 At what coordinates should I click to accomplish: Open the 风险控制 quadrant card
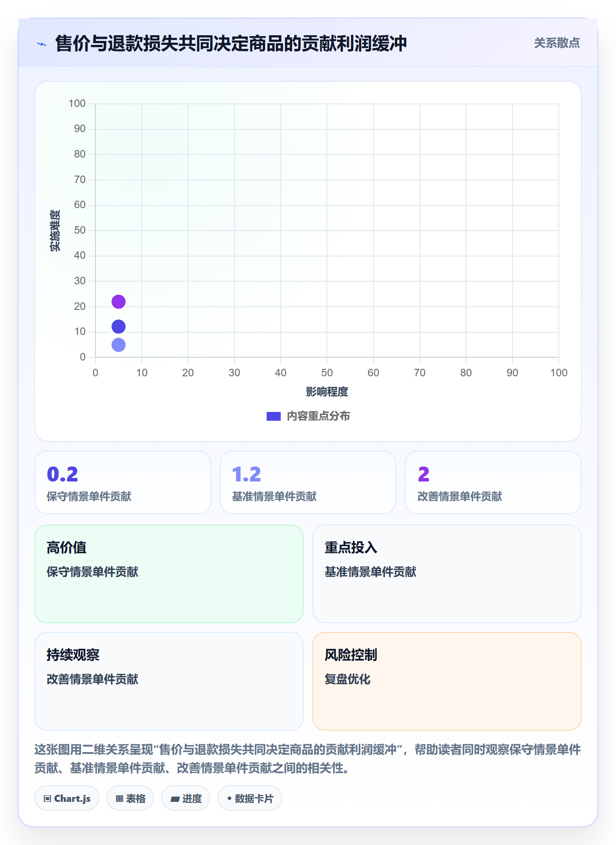pyautogui.click(x=447, y=681)
